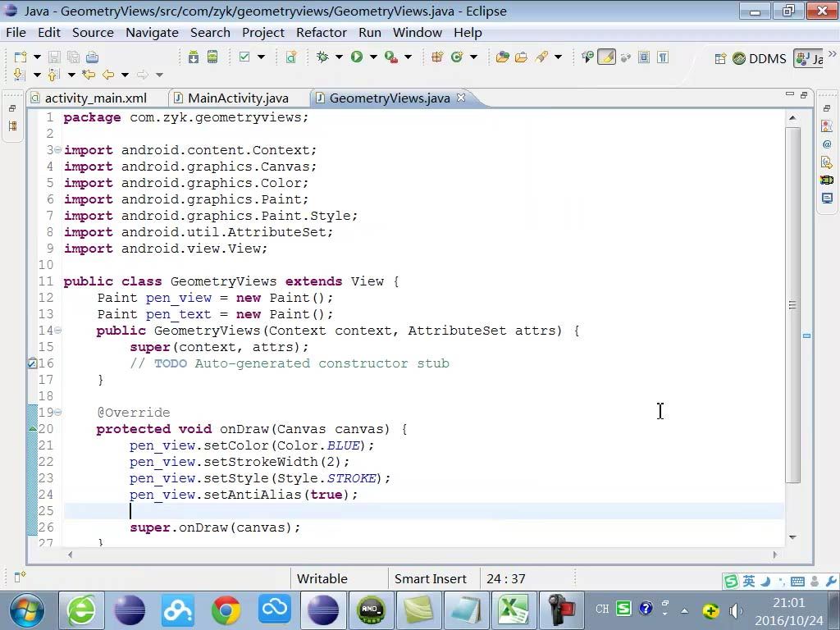Open dropdown next to green Run icon
The width and height of the screenshot is (840, 630).
(373, 57)
